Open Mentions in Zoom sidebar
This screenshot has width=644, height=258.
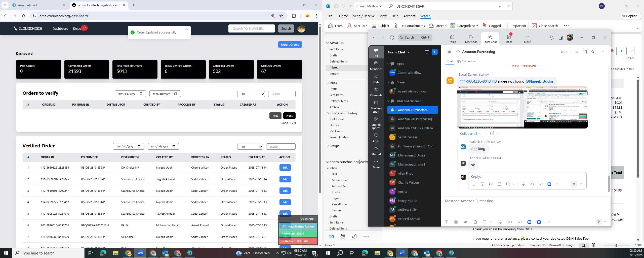click(x=376, y=66)
